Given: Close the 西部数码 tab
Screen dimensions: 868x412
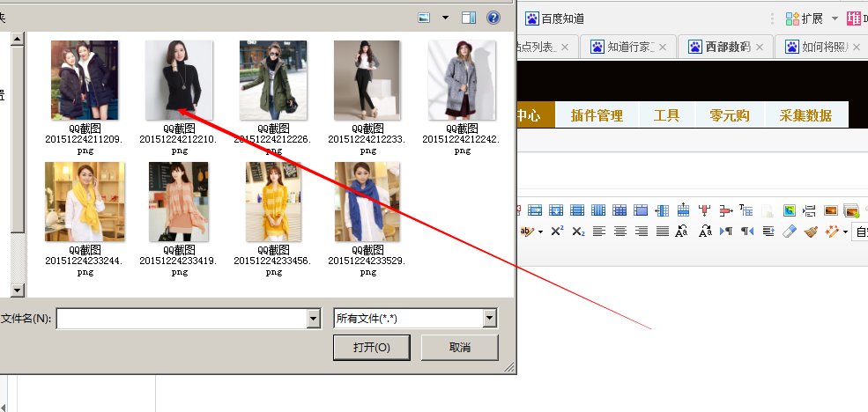Looking at the screenshot, I should point(760,47).
